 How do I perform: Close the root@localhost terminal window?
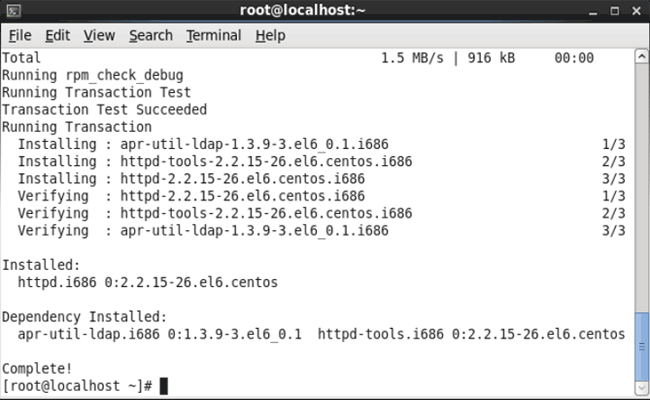click(635, 11)
